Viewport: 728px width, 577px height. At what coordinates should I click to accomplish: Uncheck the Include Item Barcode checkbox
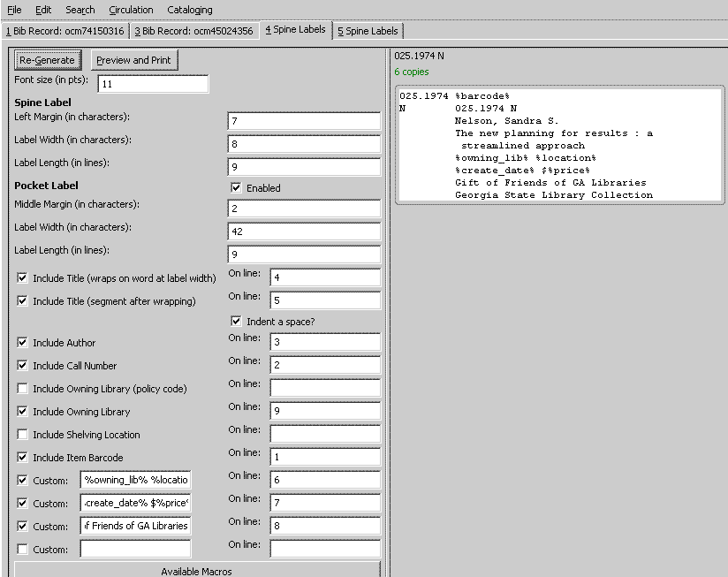(x=23, y=458)
